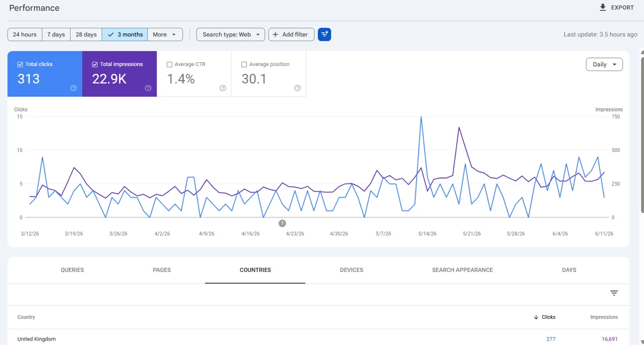Click the help icon on Total impressions card
644x345 pixels.
(148, 88)
